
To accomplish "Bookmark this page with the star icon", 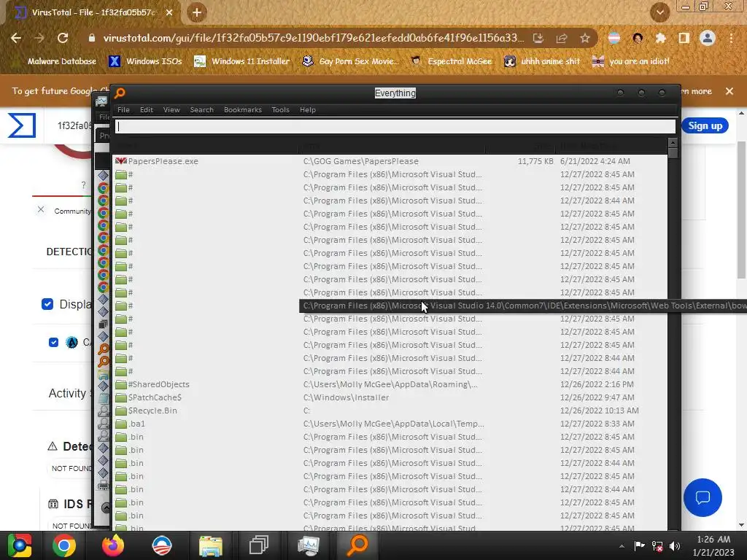I will [x=585, y=38].
